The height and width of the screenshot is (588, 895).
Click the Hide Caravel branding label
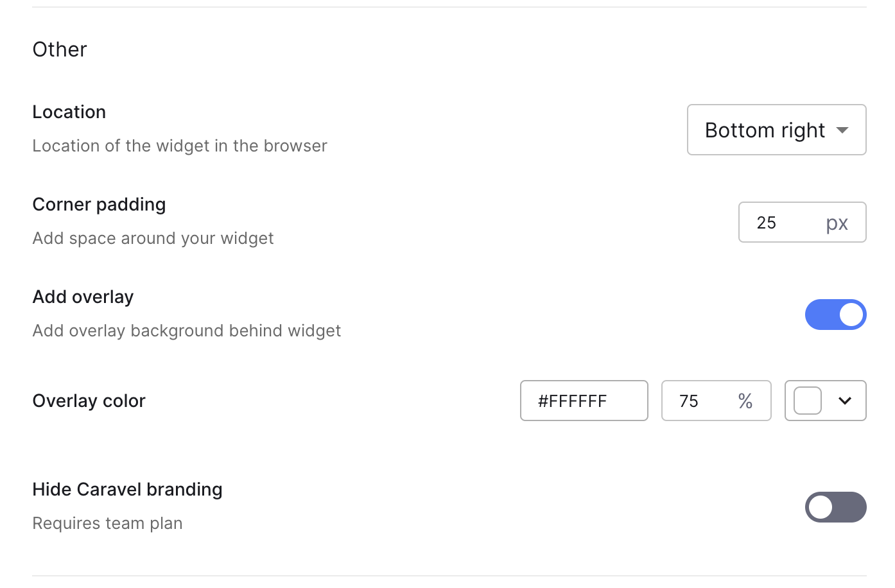tap(128, 490)
